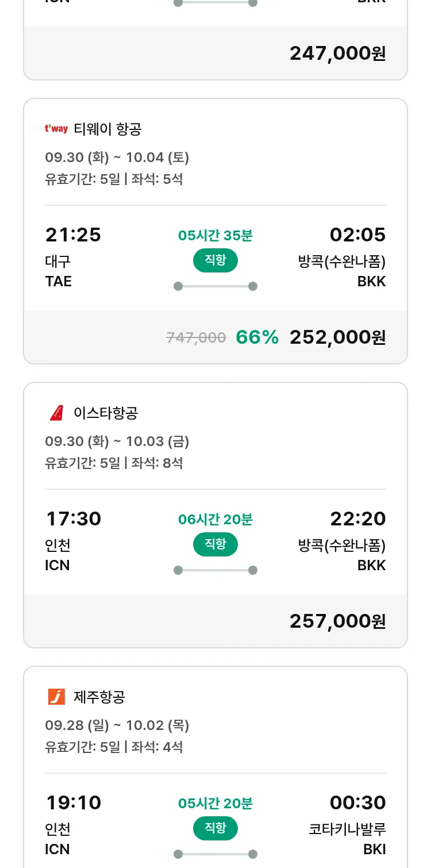This screenshot has height=868, width=431.
Task: Tap the 66% discount label
Action: pos(257,337)
